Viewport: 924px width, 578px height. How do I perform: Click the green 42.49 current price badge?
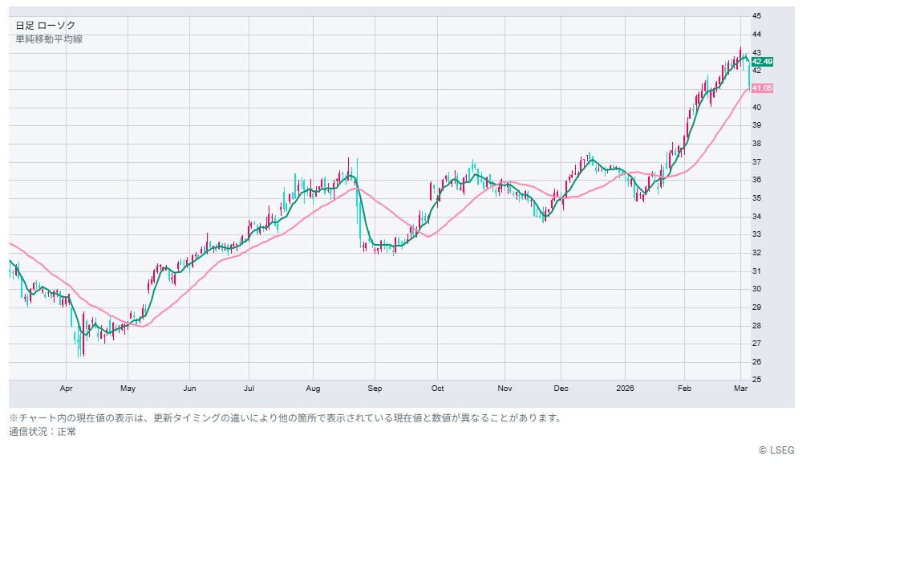click(762, 62)
